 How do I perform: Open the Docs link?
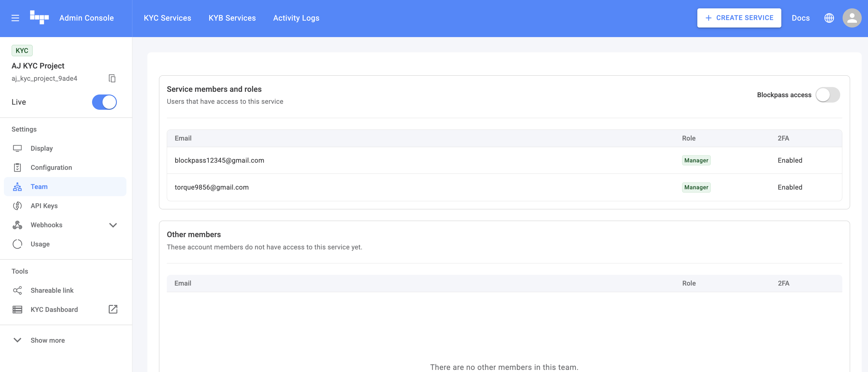pyautogui.click(x=800, y=18)
